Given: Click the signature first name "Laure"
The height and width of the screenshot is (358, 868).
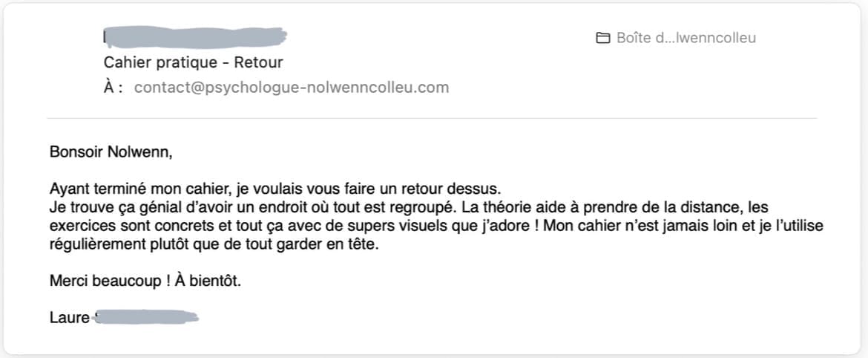Looking at the screenshot, I should pos(69,319).
